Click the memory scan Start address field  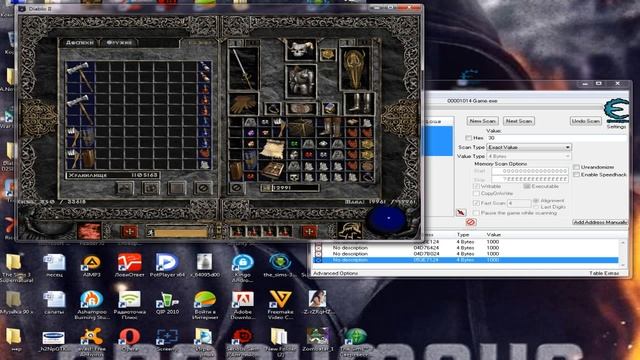[530, 171]
